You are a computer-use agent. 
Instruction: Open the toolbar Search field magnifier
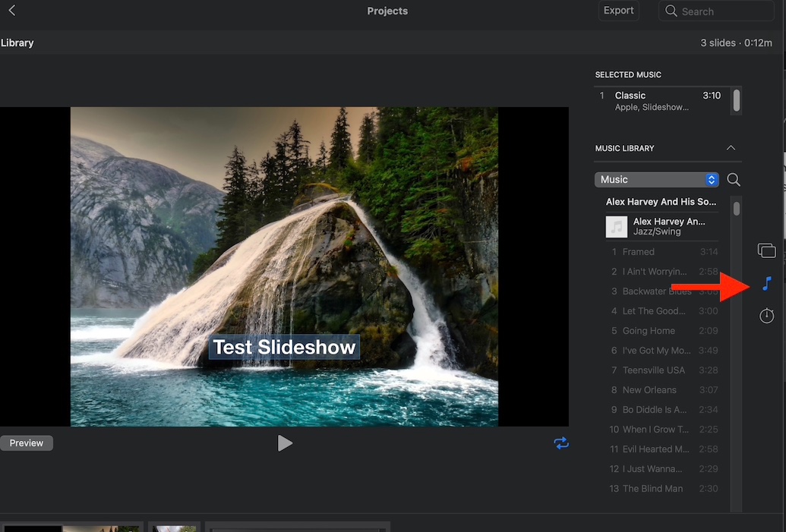[x=671, y=11]
